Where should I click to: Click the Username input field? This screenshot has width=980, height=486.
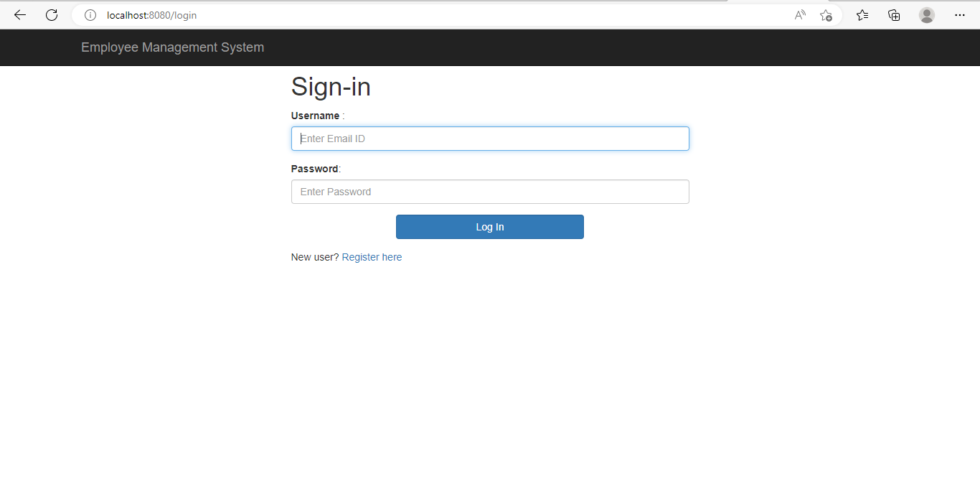click(490, 138)
